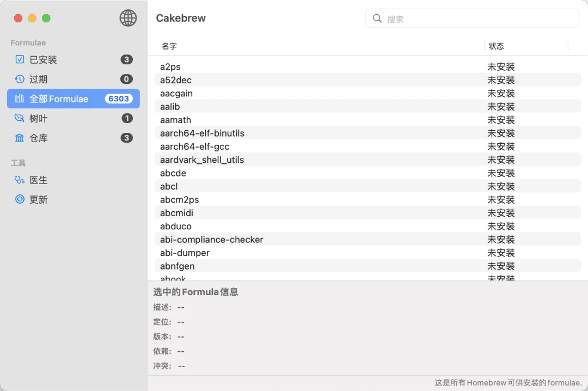Select 全部 Formulae in the sidebar
Image resolution: width=588 pixels, height=391 pixels.
(x=73, y=99)
